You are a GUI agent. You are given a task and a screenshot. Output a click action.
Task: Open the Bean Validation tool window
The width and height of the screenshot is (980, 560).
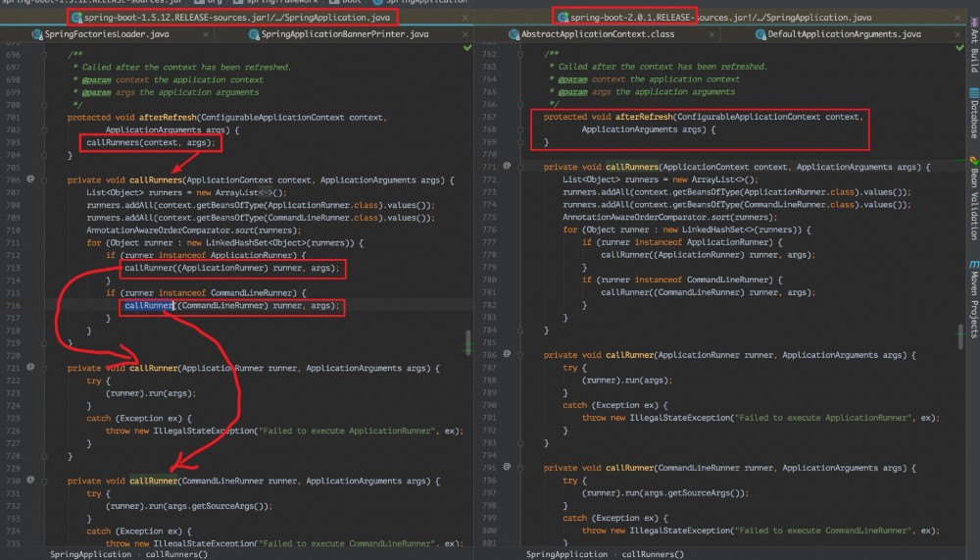974,199
